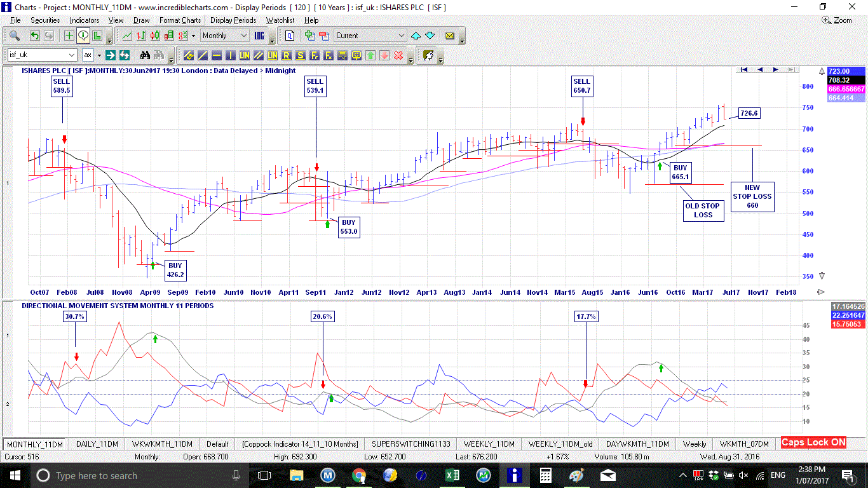
Task: Select the horizontal line drawing tool
Action: (216, 55)
